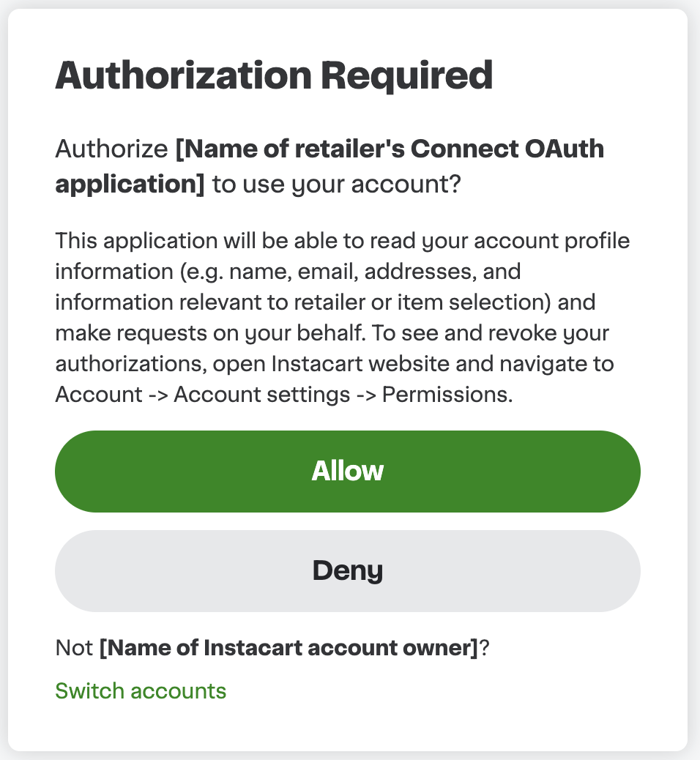The width and height of the screenshot is (700, 760).
Task: Click the word "Authorize" before the application name
Action: (111, 150)
